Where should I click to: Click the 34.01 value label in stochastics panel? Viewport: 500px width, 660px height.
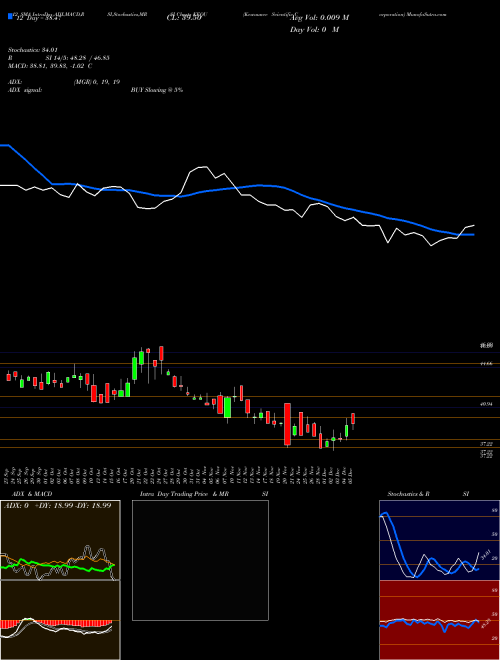[x=485, y=555]
